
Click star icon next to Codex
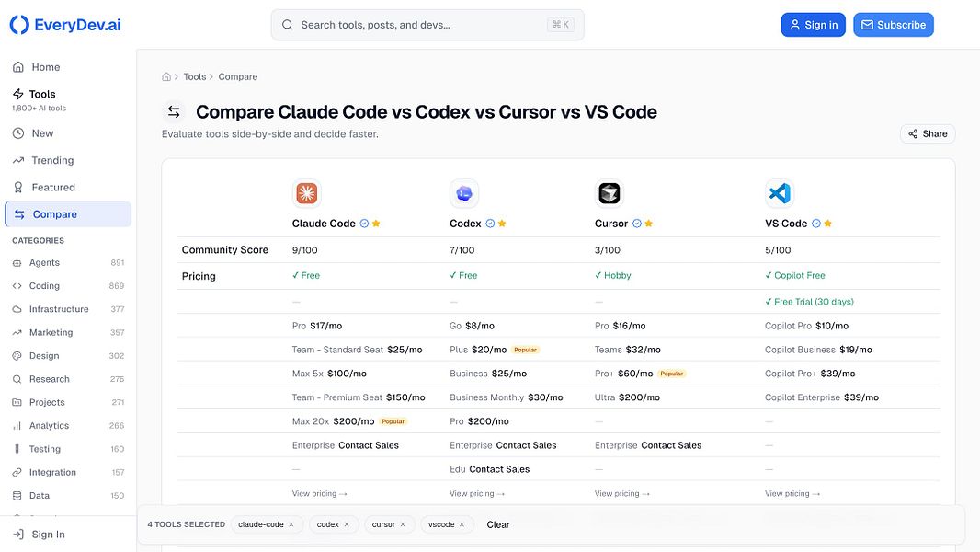click(502, 224)
